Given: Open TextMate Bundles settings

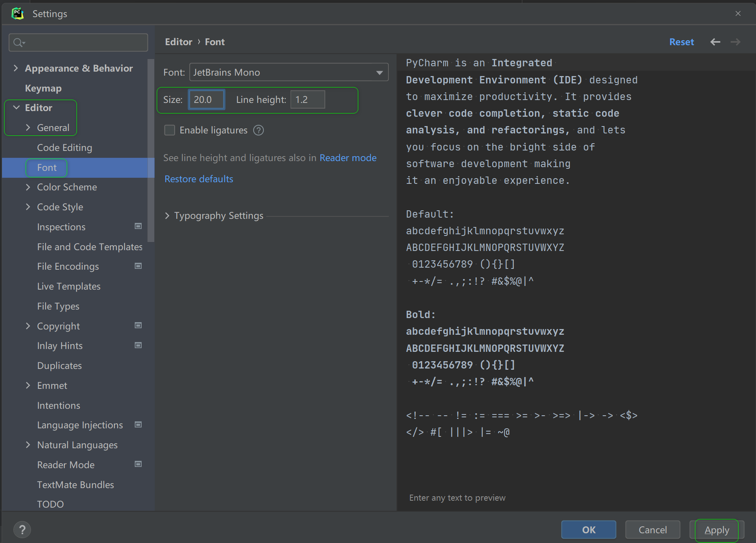Looking at the screenshot, I should coord(75,485).
